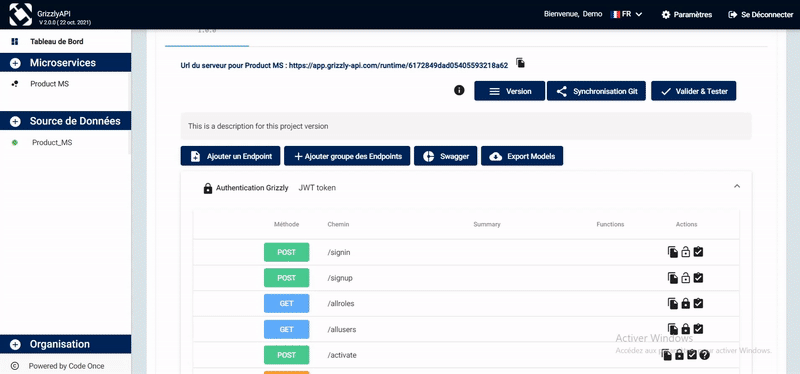Click the Paramètres gear icon
This screenshot has width=800, height=374.
coord(666,15)
